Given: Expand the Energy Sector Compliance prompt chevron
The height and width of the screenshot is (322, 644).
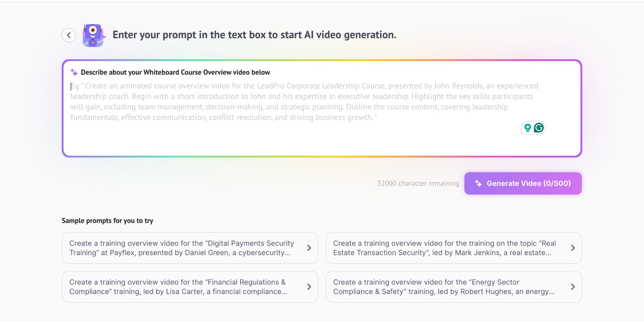Looking at the screenshot, I should pyautogui.click(x=573, y=287).
